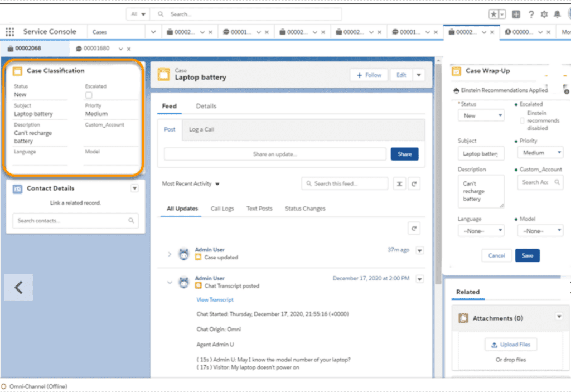This screenshot has width=571, height=392.
Task: Open the App Launcher grid icon
Action: click(9, 32)
